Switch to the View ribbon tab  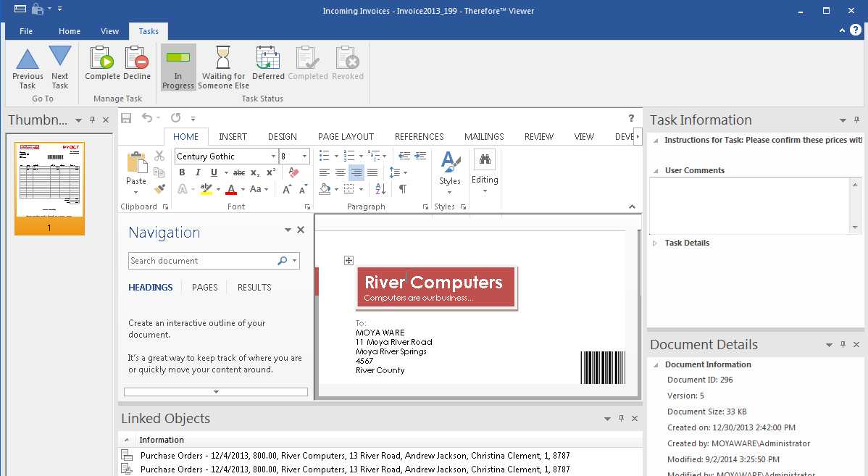[110, 31]
